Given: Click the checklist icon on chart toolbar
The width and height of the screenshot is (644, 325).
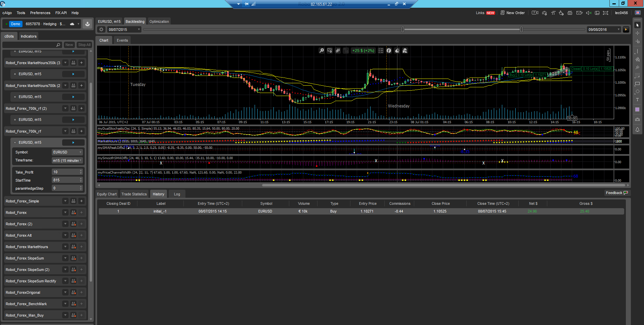Looking at the screenshot, I should [x=381, y=51].
